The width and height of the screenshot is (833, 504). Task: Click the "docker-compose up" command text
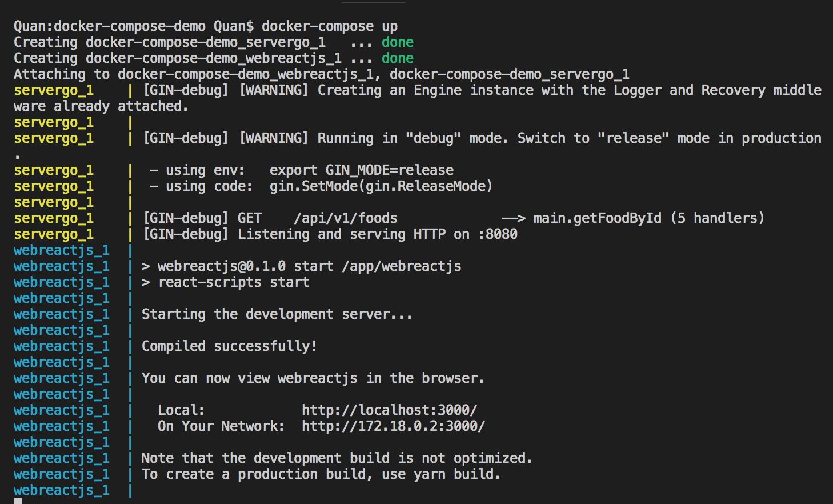pos(329,26)
